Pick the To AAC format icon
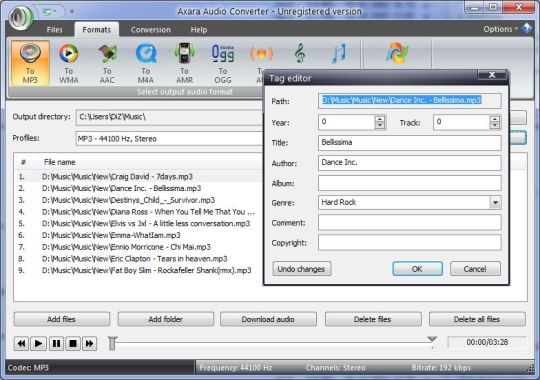This screenshot has width=540, height=380. click(x=107, y=63)
